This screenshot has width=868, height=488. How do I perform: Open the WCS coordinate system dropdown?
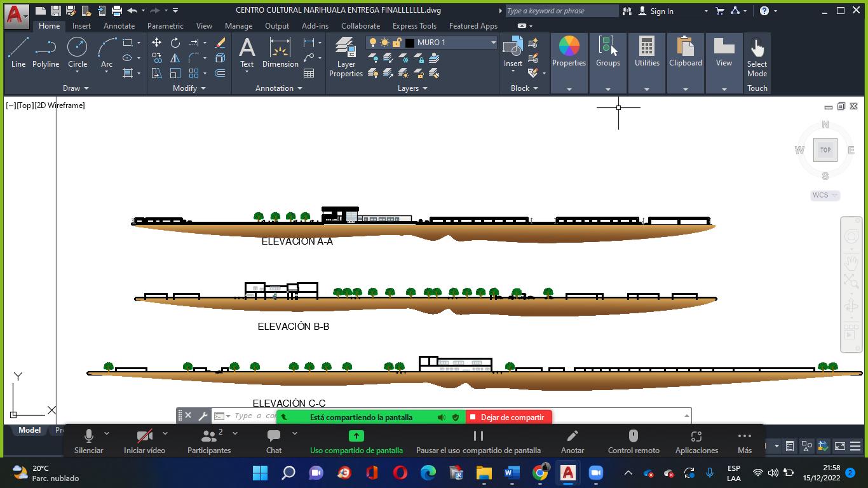coord(825,195)
